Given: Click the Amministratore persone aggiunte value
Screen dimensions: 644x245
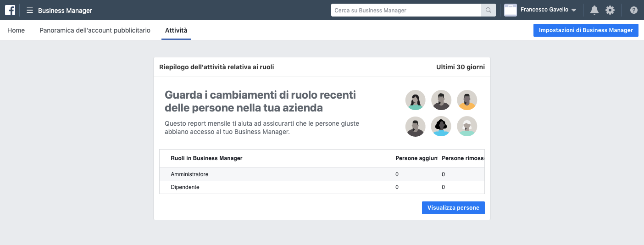Looking at the screenshot, I should point(397,174).
